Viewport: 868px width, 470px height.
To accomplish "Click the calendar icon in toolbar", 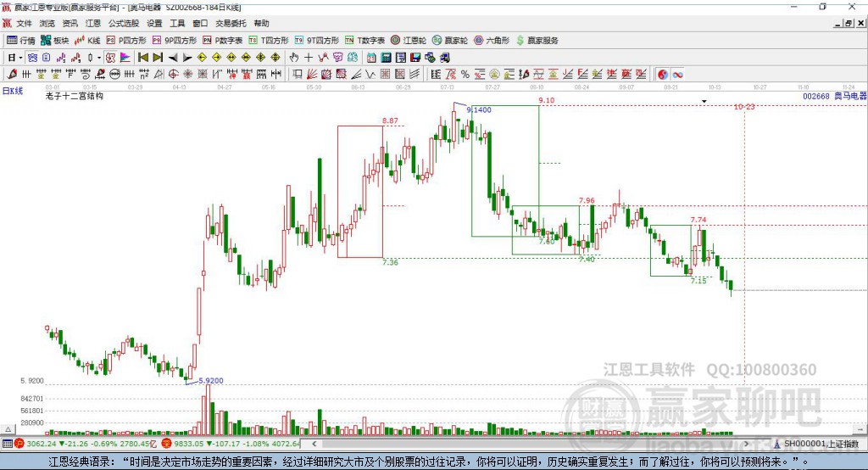I will click(x=371, y=58).
